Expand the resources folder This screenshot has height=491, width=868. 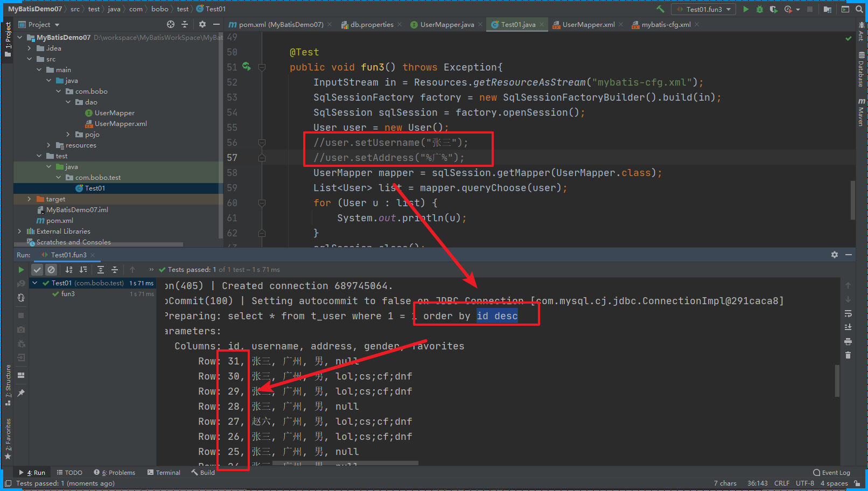coord(49,145)
